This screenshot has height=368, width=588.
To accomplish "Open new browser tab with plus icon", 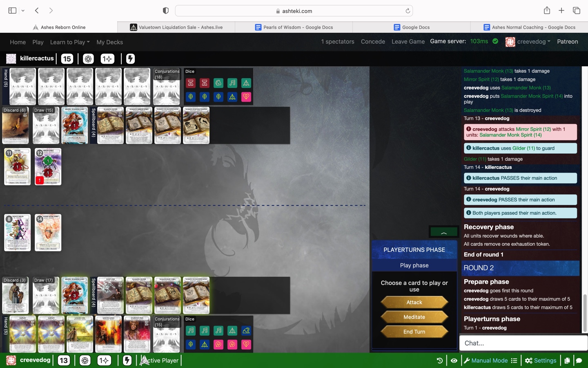I will point(561,11).
